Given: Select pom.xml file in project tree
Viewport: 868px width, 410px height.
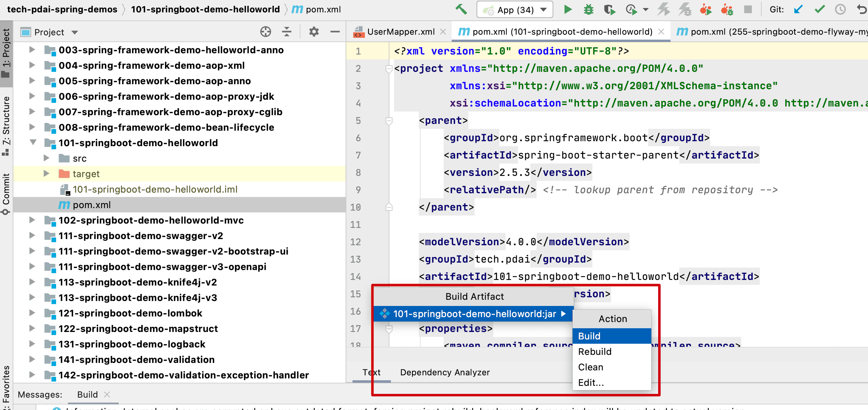Looking at the screenshot, I should point(91,205).
